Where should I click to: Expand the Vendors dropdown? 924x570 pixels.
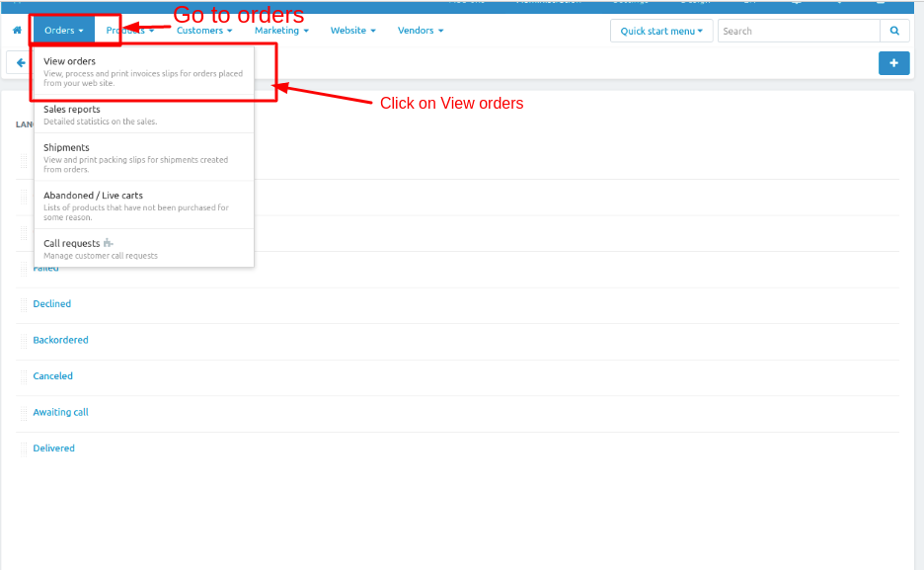420,31
